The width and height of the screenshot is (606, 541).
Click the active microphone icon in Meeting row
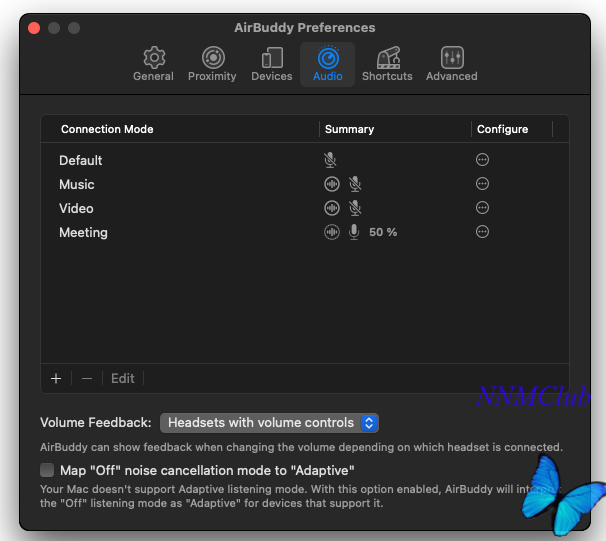point(354,232)
